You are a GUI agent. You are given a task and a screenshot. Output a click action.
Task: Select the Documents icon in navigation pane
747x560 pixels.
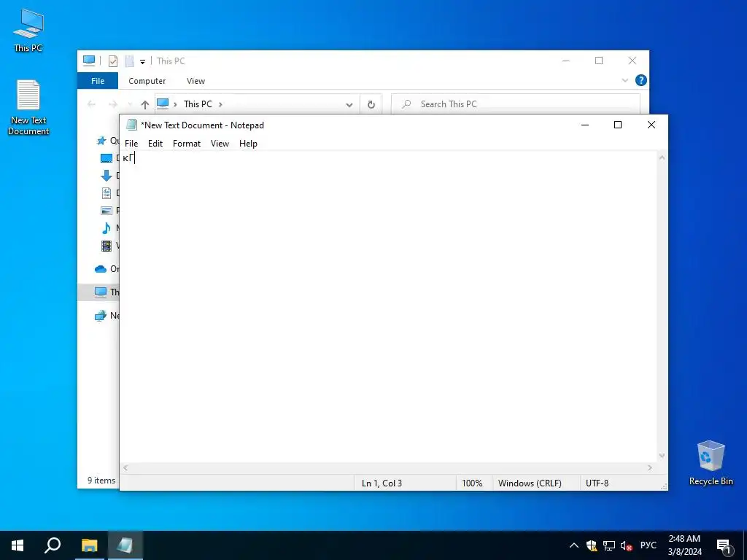107,192
